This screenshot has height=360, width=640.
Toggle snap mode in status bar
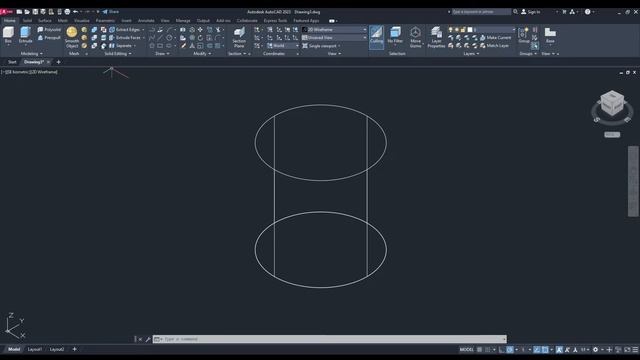488,349
